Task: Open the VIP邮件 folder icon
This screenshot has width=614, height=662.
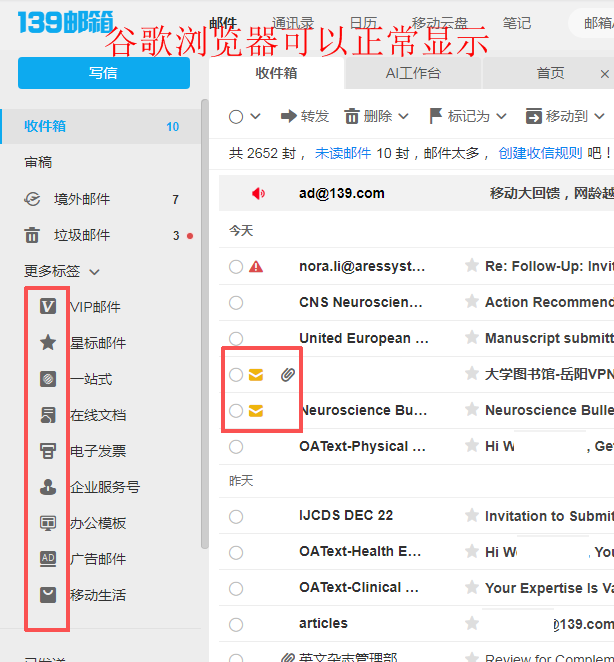Action: [x=48, y=307]
